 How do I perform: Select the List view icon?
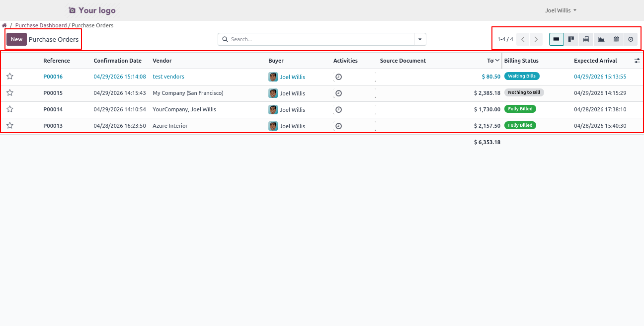click(556, 39)
